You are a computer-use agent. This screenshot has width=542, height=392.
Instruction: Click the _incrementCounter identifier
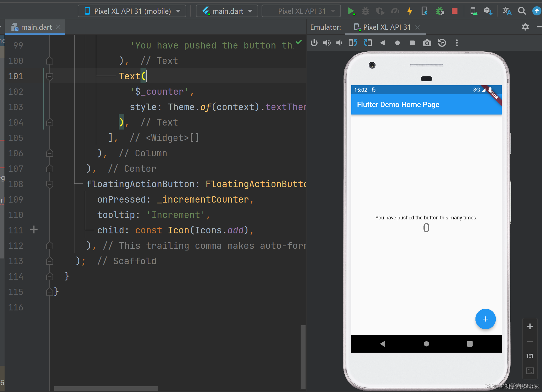[x=203, y=199]
